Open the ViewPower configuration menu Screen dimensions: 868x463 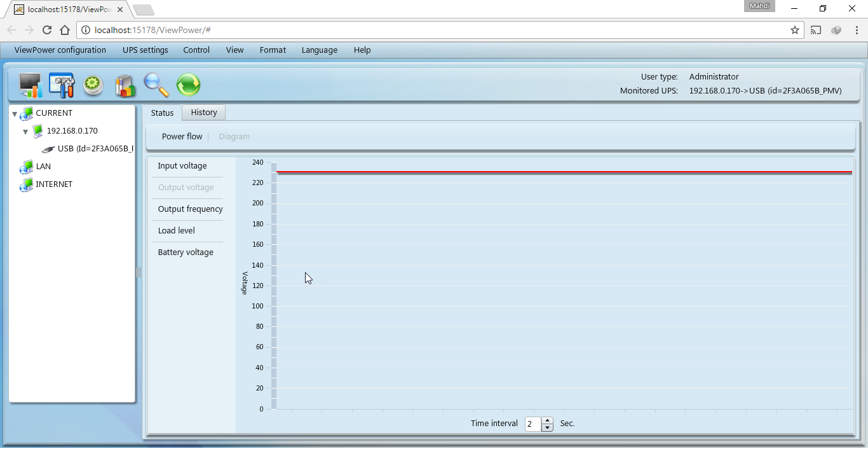pos(60,50)
